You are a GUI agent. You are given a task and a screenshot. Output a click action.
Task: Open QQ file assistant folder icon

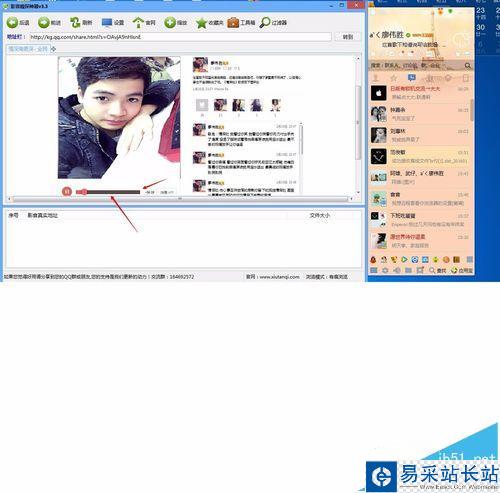(408, 270)
